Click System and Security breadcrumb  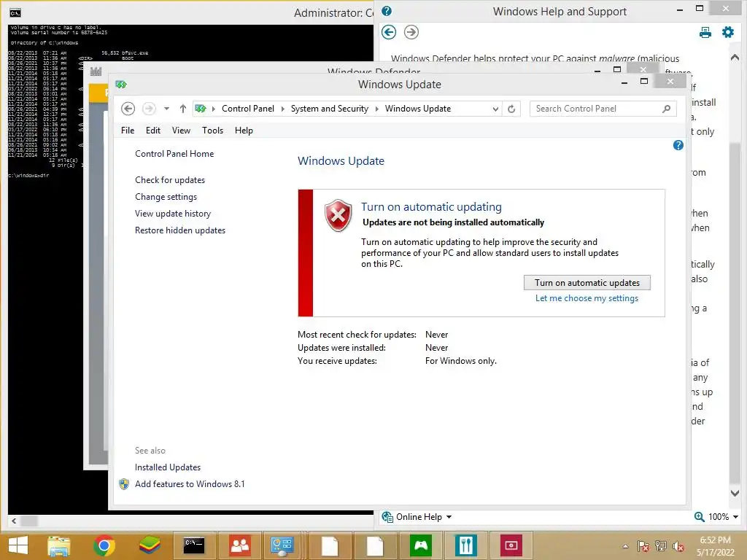(330, 109)
